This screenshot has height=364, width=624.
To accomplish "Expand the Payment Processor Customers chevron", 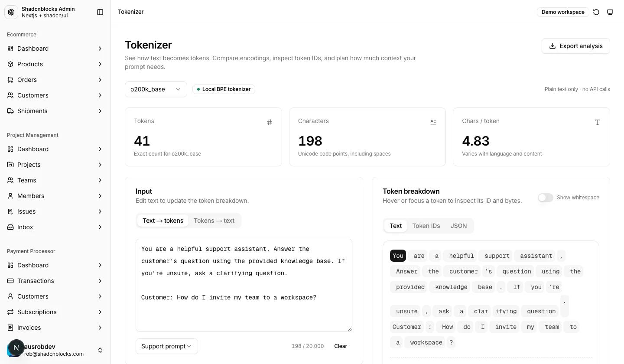I will [100, 296].
